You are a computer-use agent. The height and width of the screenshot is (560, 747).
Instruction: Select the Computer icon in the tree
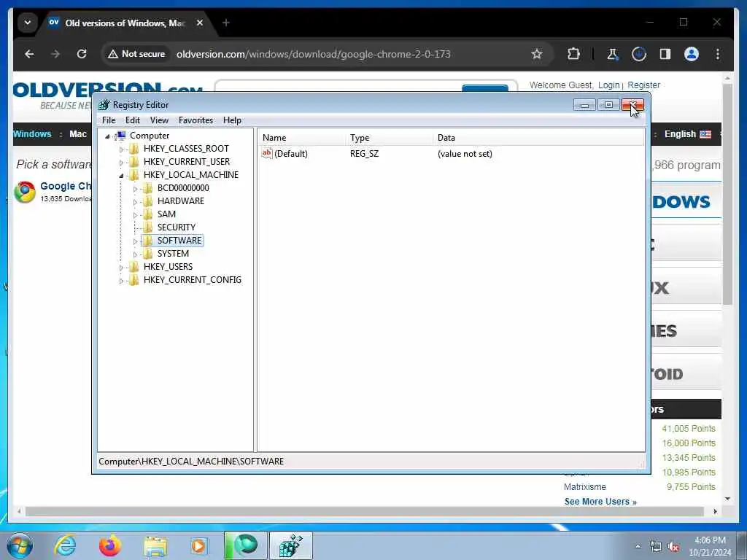point(121,136)
